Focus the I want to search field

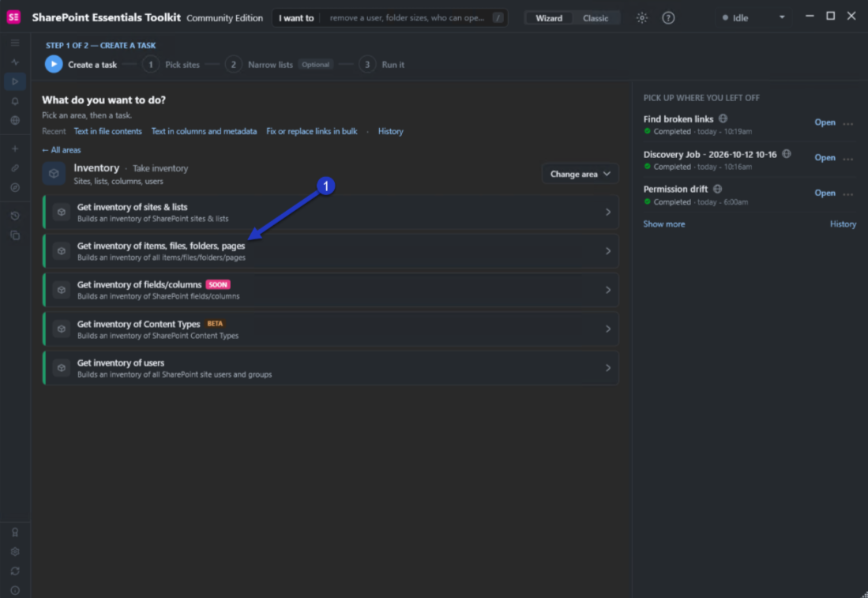click(x=389, y=17)
